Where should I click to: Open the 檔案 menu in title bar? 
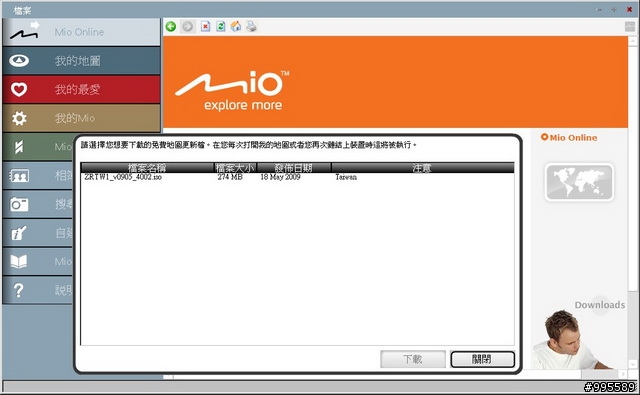22,10
